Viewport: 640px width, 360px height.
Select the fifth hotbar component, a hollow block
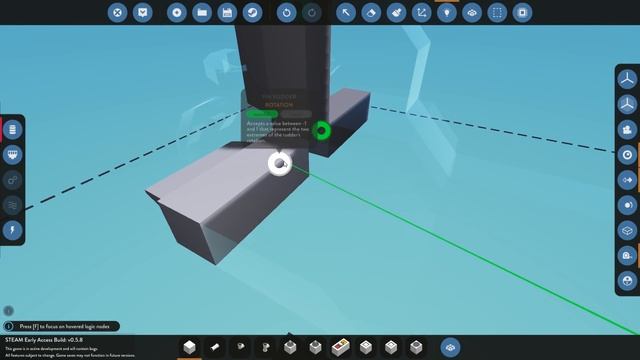[x=290, y=347]
